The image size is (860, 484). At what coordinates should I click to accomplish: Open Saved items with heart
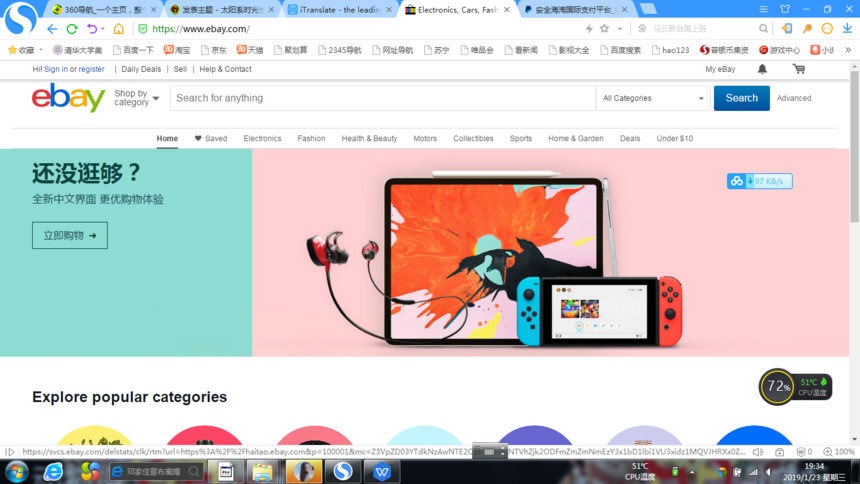[211, 138]
